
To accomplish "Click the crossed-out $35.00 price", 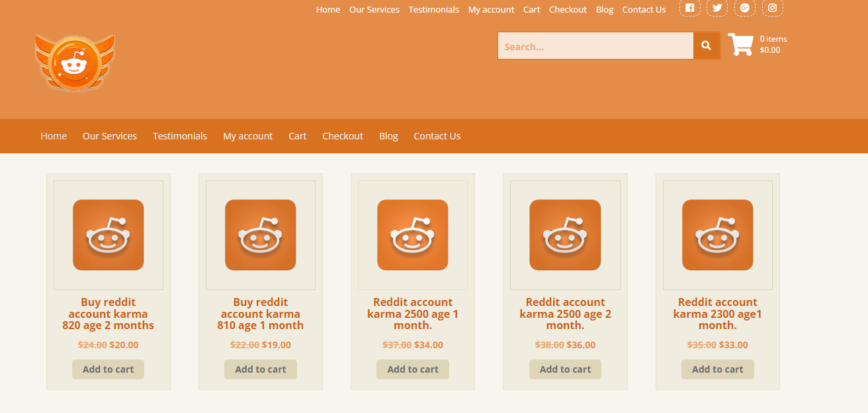I will [x=702, y=345].
